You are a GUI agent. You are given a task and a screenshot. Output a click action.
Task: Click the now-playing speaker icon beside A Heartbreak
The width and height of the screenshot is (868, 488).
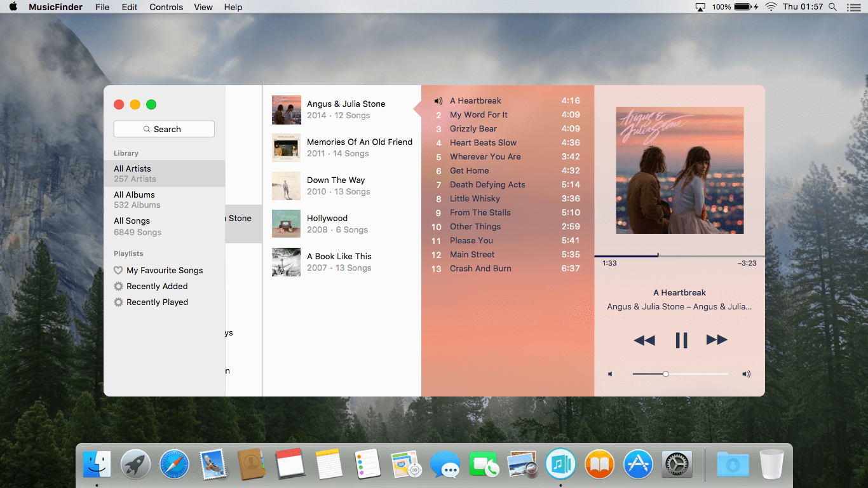tap(438, 101)
